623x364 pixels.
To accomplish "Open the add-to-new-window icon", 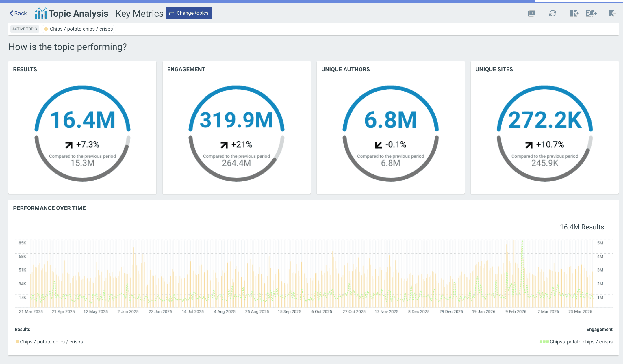I will tap(531, 13).
